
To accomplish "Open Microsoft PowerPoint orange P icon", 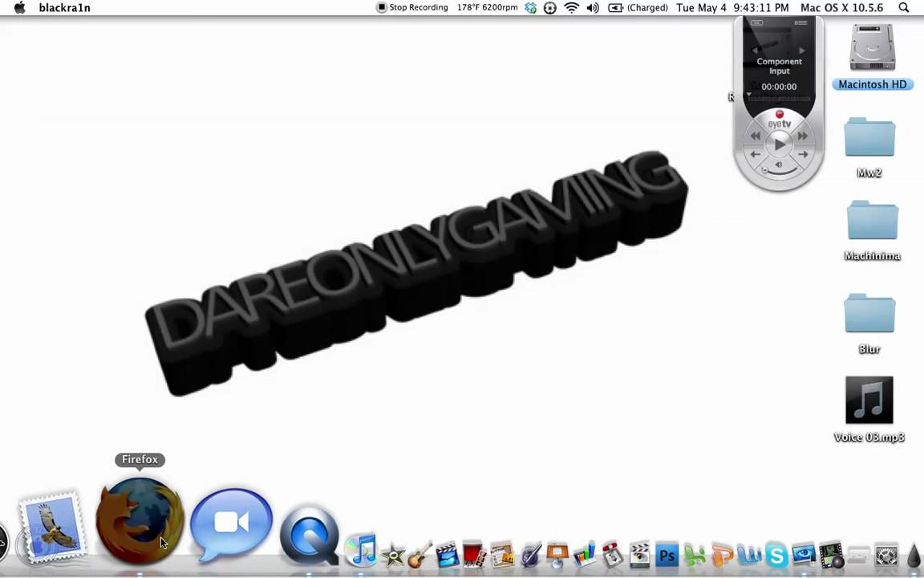I will click(722, 555).
